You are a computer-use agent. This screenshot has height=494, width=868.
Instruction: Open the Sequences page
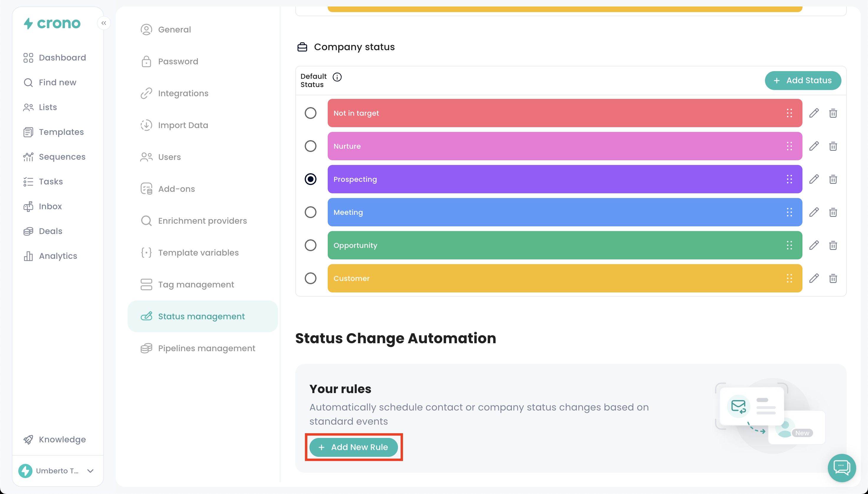pyautogui.click(x=62, y=157)
